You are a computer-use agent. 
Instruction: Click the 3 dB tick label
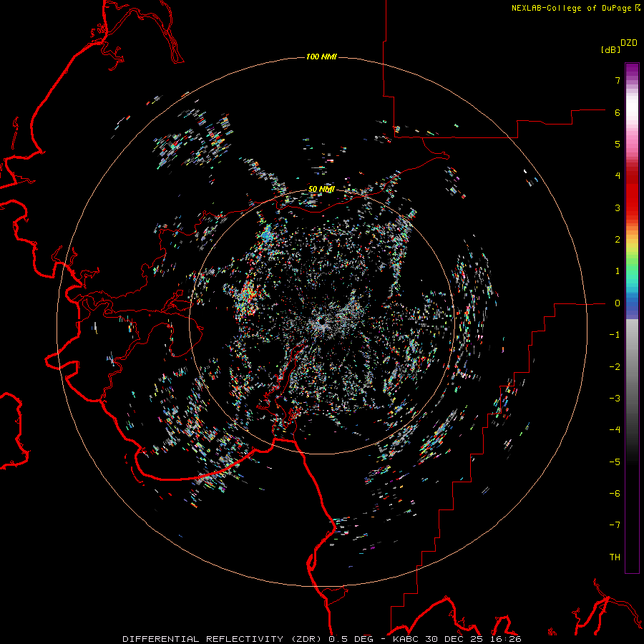click(x=618, y=208)
